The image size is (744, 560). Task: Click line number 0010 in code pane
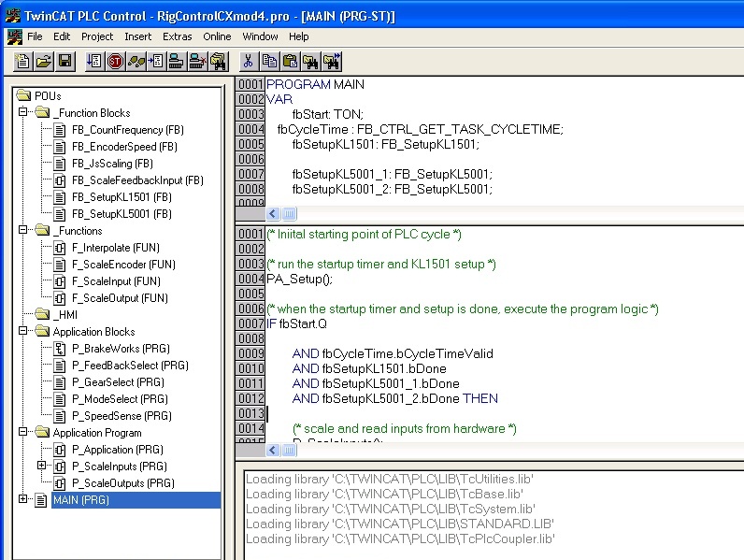point(250,368)
